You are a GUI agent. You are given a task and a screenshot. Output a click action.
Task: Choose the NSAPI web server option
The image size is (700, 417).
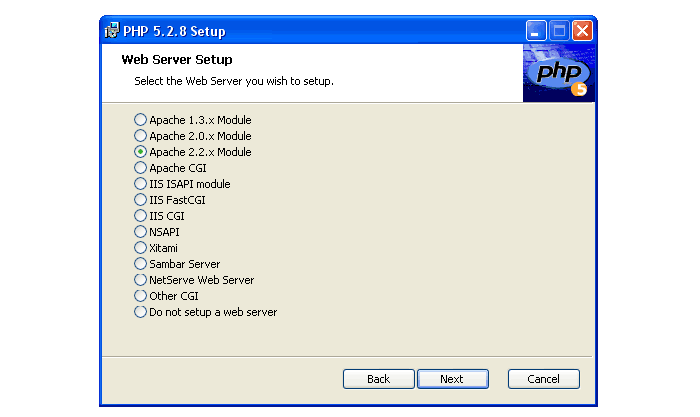[140, 232]
